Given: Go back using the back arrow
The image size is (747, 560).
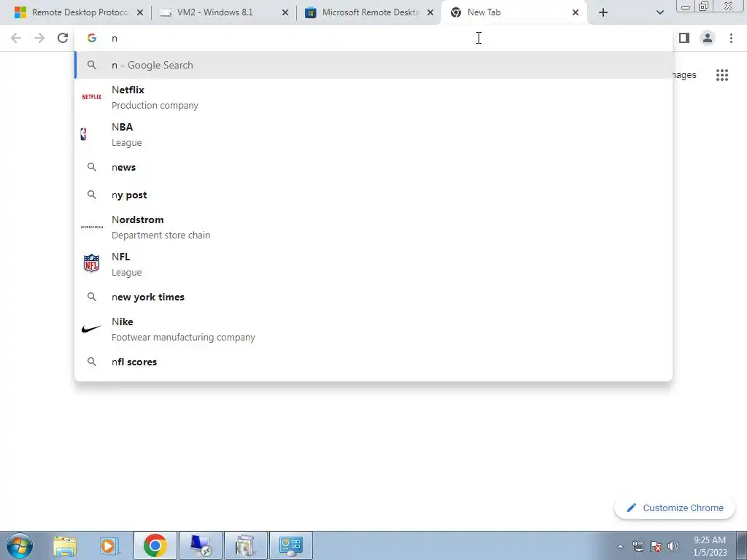Looking at the screenshot, I should click(x=16, y=38).
